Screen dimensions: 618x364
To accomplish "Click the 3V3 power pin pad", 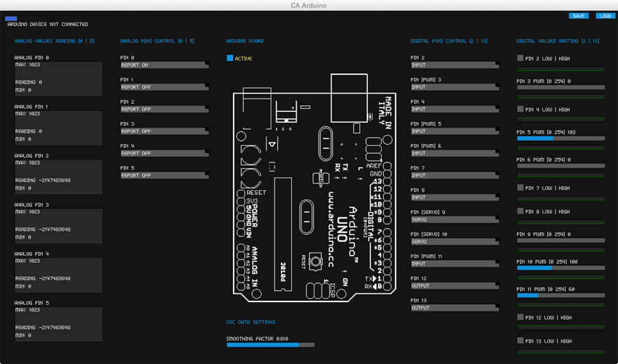I will coord(241,201).
